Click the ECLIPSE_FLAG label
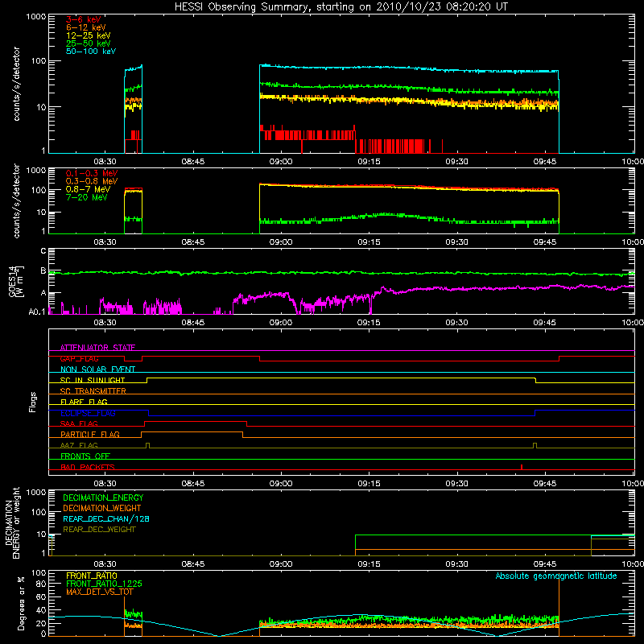The height and width of the screenshot is (644, 644). pos(88,413)
